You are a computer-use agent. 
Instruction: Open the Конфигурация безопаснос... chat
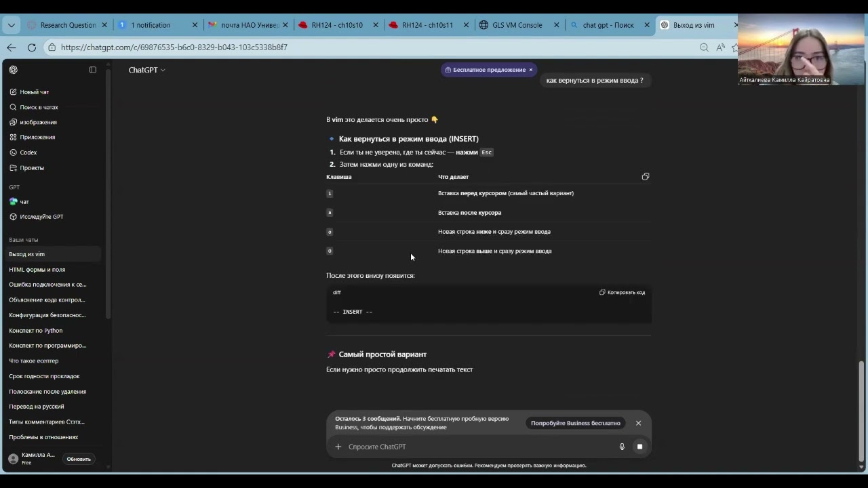[53, 315]
